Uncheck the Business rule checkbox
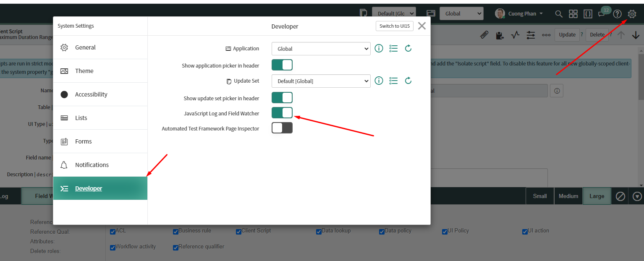This screenshot has width=644, height=261. point(175,231)
